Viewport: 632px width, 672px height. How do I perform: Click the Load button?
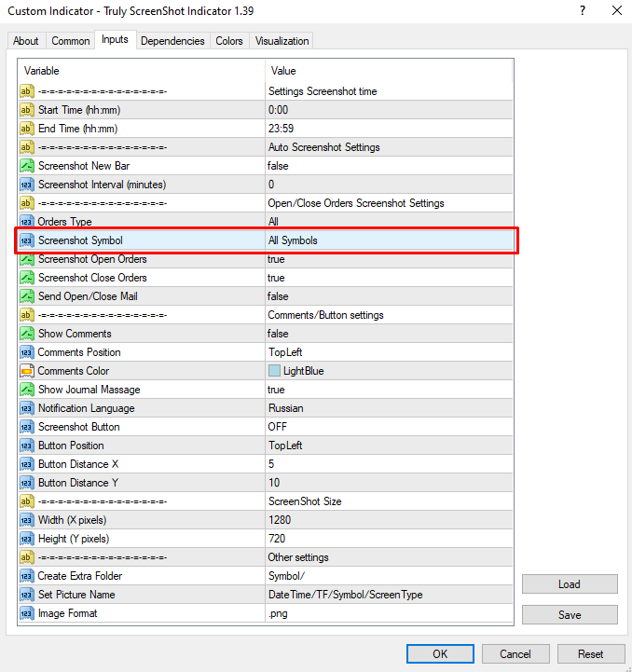(x=570, y=584)
